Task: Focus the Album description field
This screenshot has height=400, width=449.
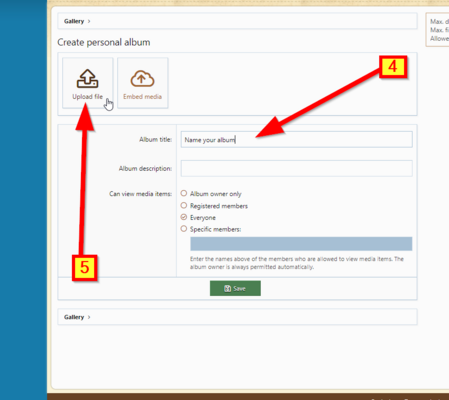Action: (x=297, y=168)
